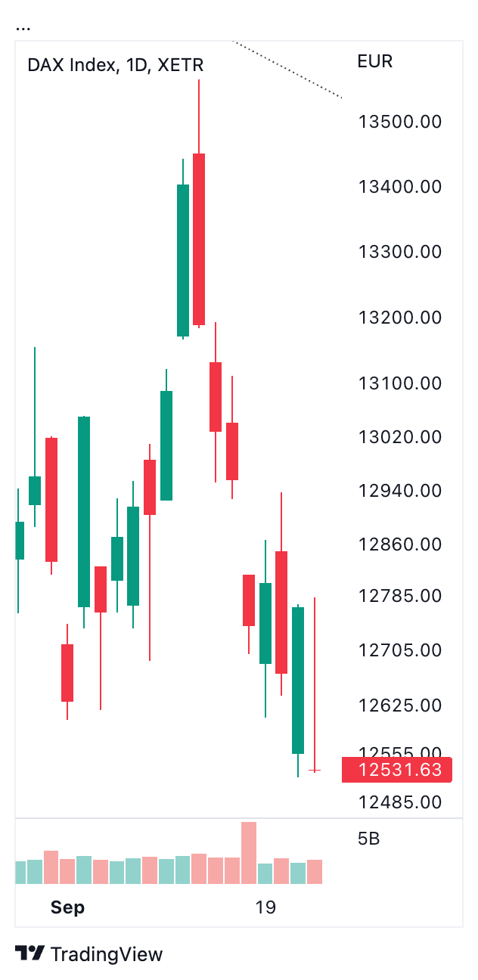Screen dimensions: 478x980
Task: Click the 13200.00 price axis label
Action: point(399,318)
